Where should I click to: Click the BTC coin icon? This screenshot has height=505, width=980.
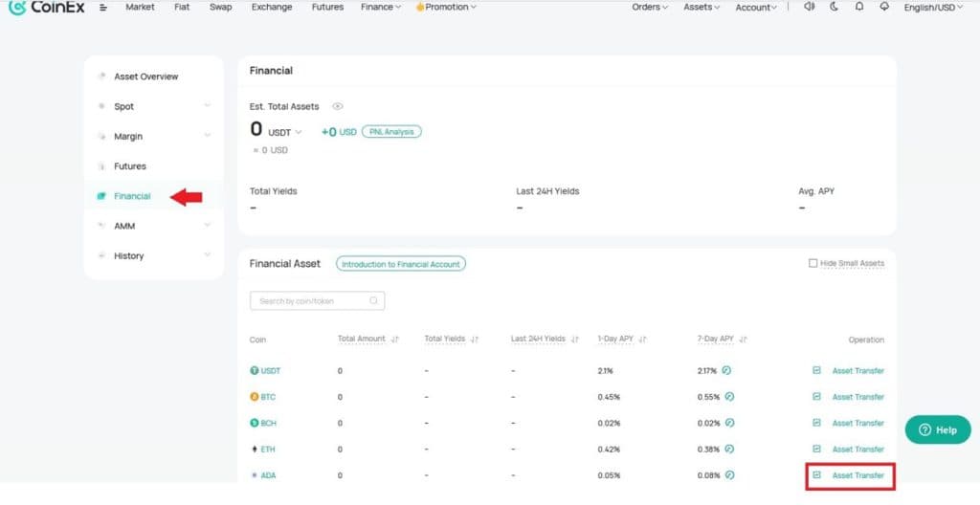[x=255, y=397]
